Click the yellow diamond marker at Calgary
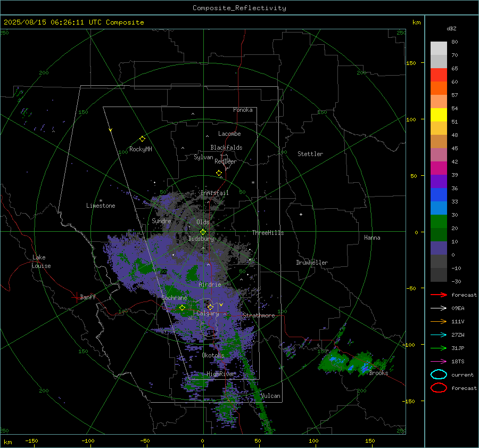Viewport: 479px width, 448px height. (210, 307)
